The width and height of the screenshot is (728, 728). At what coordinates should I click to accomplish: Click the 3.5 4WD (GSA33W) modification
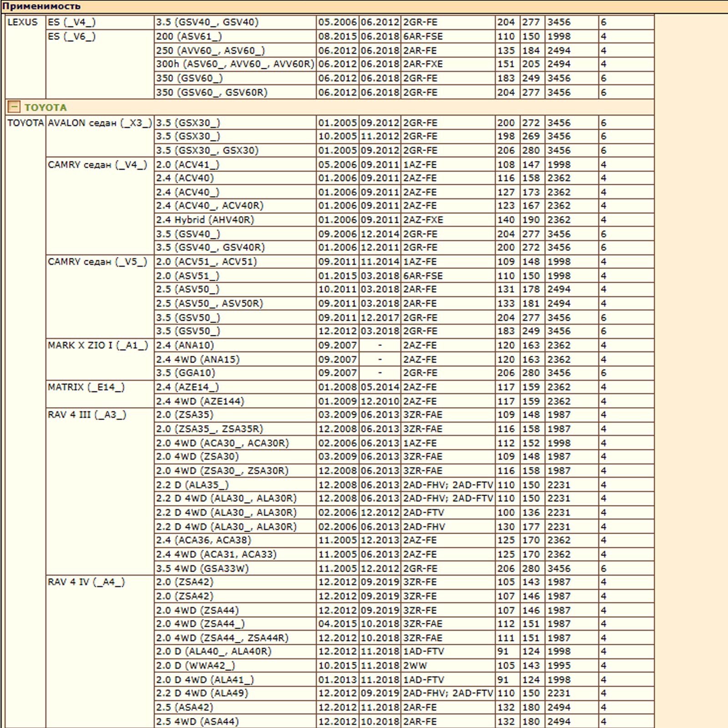pyautogui.click(x=202, y=568)
